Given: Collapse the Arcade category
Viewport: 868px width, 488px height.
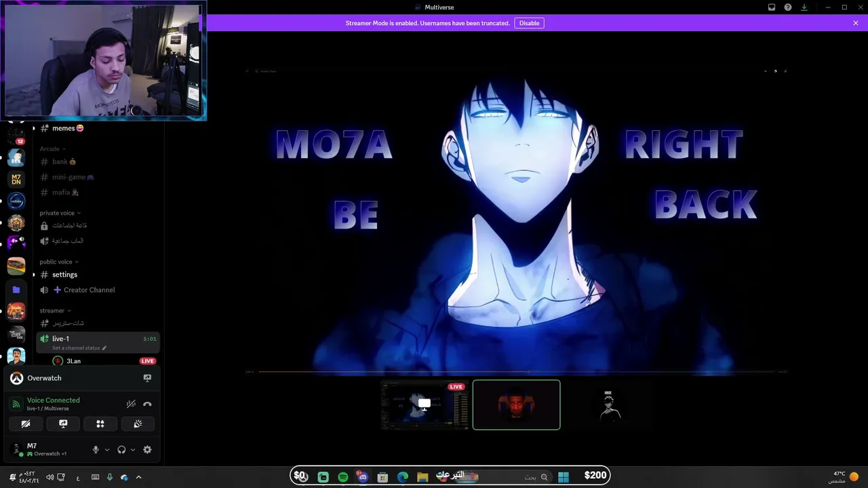Looking at the screenshot, I should pyautogui.click(x=52, y=149).
